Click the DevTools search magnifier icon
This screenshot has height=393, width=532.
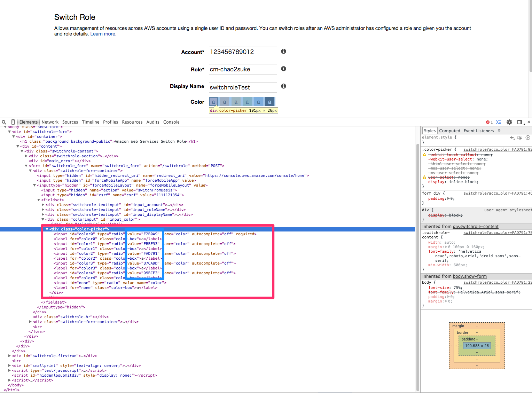(4, 122)
